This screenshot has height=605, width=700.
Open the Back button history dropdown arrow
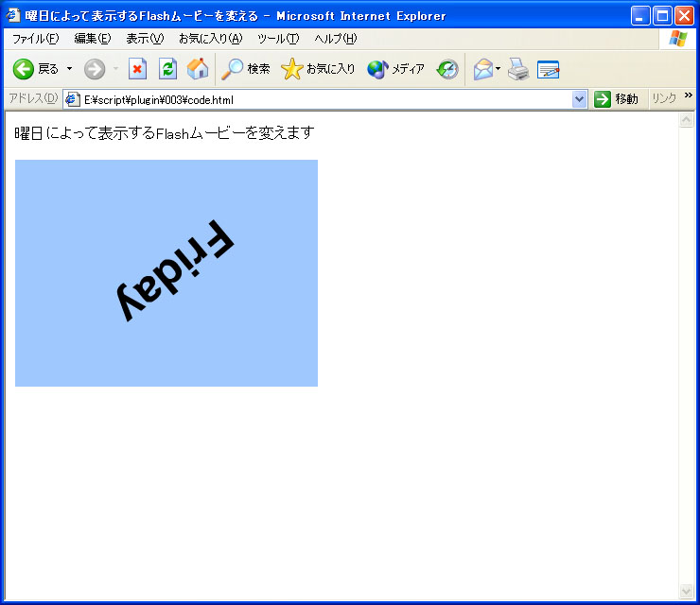click(70, 69)
